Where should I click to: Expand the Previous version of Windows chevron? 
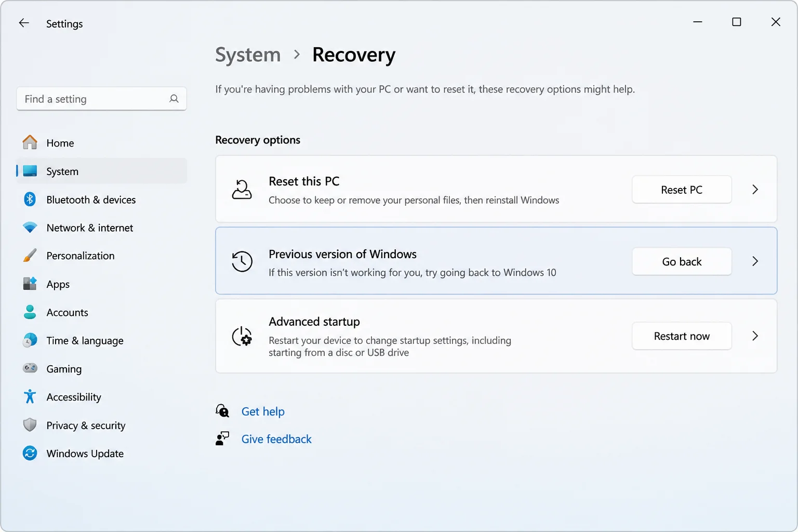click(755, 261)
